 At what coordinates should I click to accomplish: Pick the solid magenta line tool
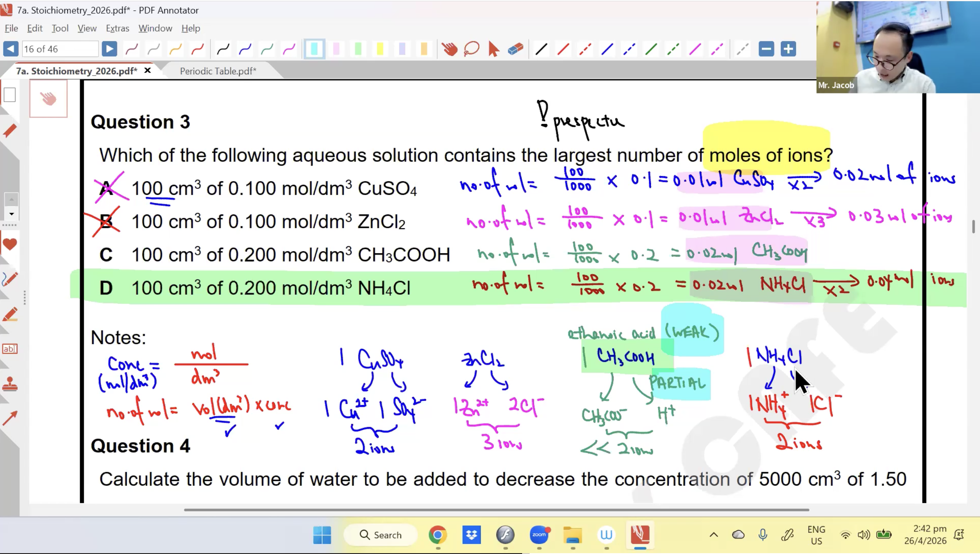(x=695, y=49)
